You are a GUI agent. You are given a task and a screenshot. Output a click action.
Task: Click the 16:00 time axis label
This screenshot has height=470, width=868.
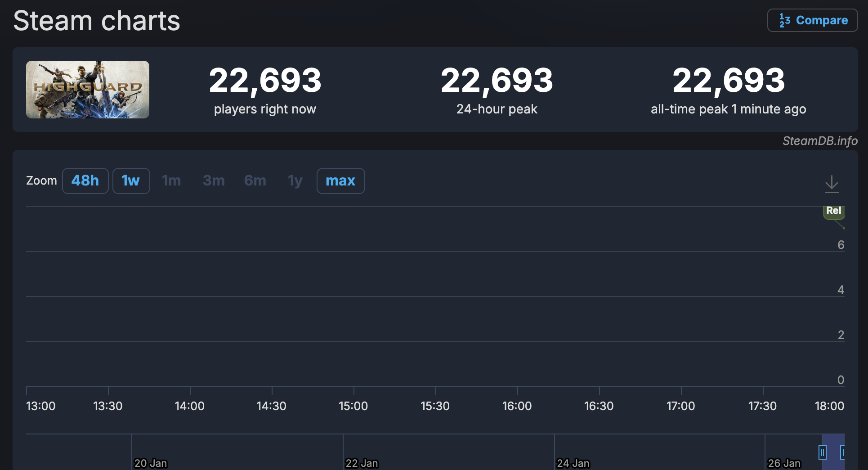(517, 406)
